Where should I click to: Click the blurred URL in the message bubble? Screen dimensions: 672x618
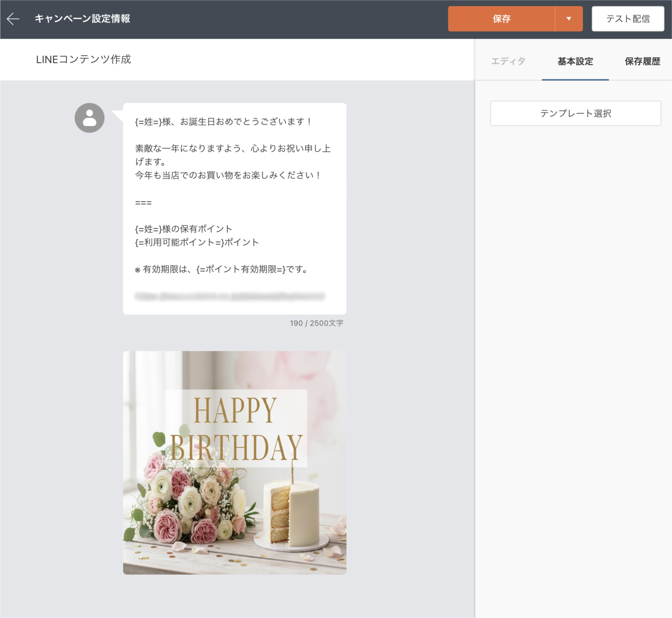230,296
